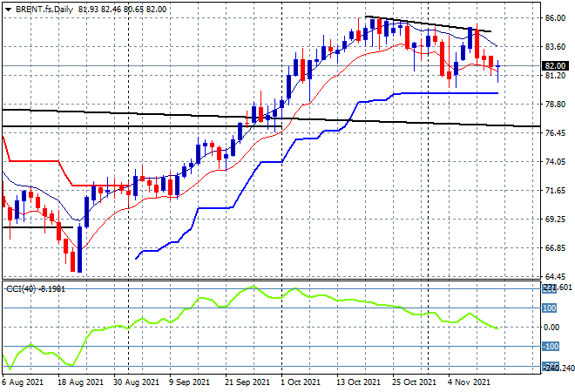Click the 4 Nov 2021 date label
This screenshot has width=575, height=392.
pyautogui.click(x=470, y=382)
